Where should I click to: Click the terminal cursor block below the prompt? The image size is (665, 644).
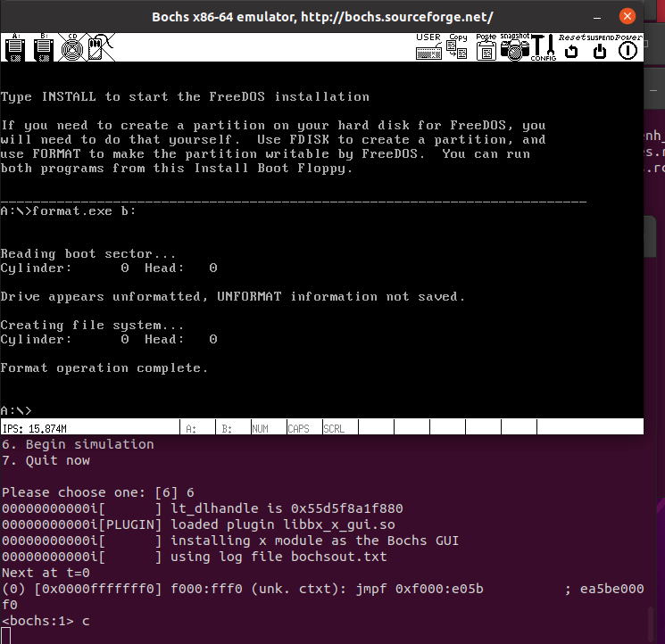6,636
